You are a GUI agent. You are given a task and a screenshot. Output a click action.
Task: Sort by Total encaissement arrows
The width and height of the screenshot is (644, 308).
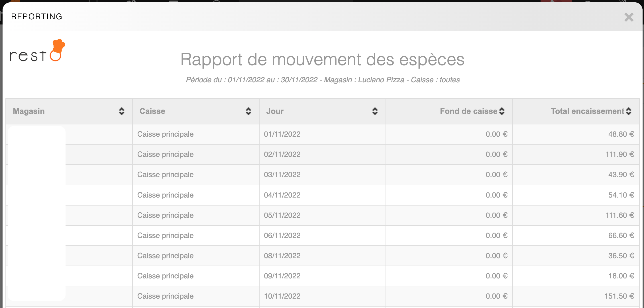pos(628,111)
